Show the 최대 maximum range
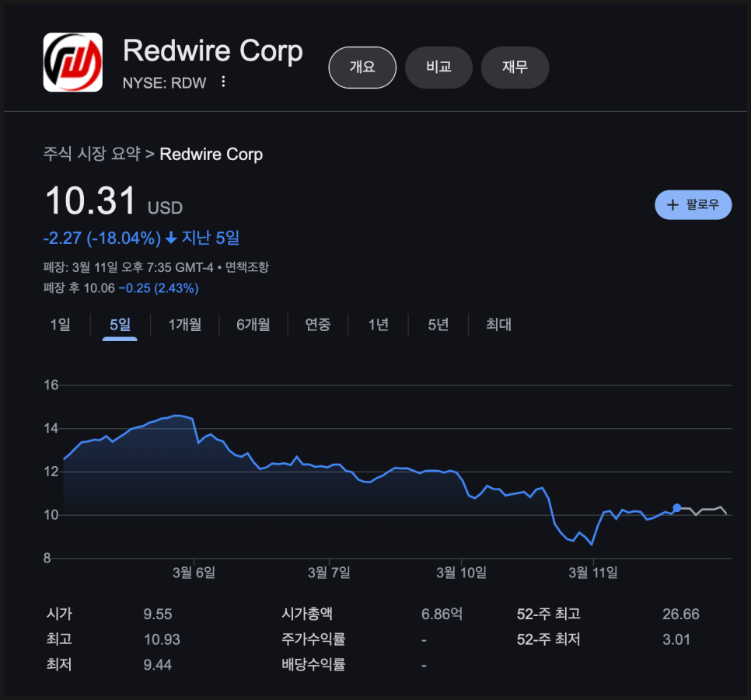This screenshot has height=700, width=751. point(498,325)
